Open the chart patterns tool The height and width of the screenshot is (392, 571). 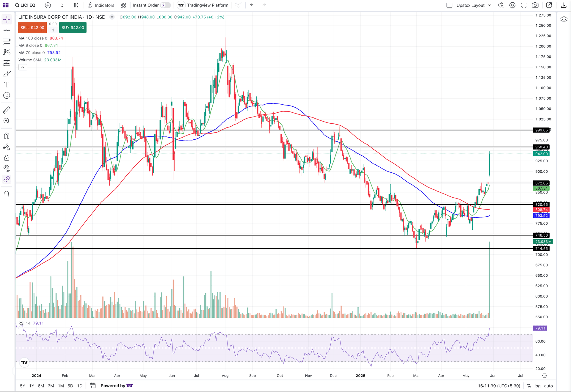coord(7,52)
